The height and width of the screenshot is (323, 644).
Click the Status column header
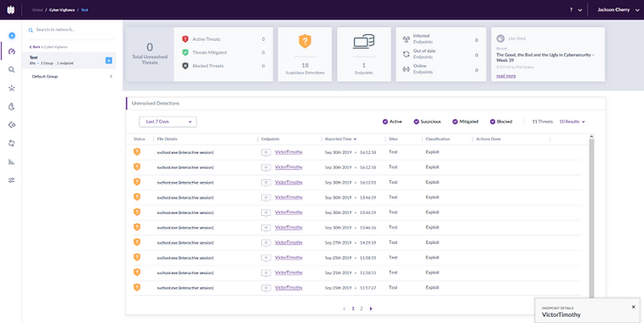click(139, 139)
